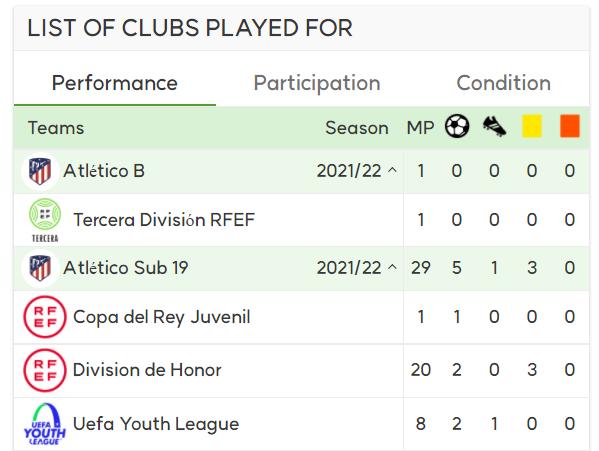Open the Uefa Youth League competition link
This screenshot has width=599, height=451.
[156, 424]
